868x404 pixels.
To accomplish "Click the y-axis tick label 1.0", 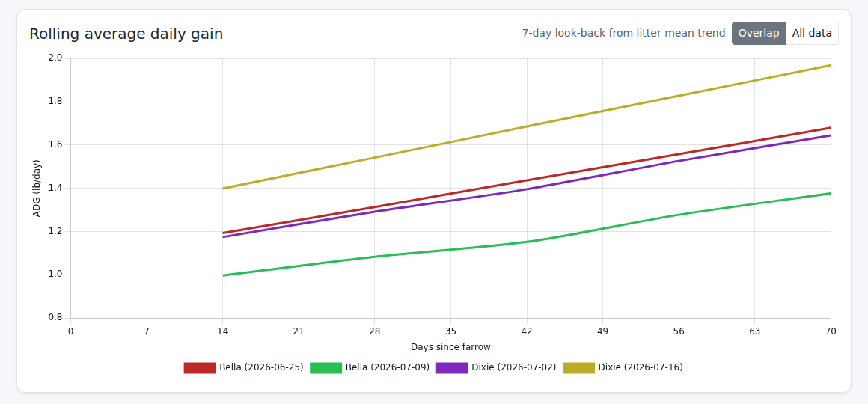I will click(x=56, y=275).
